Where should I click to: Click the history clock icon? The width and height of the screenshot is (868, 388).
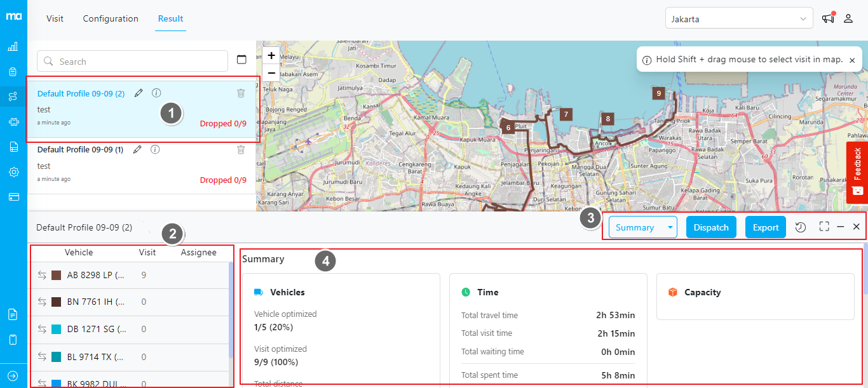click(x=801, y=227)
